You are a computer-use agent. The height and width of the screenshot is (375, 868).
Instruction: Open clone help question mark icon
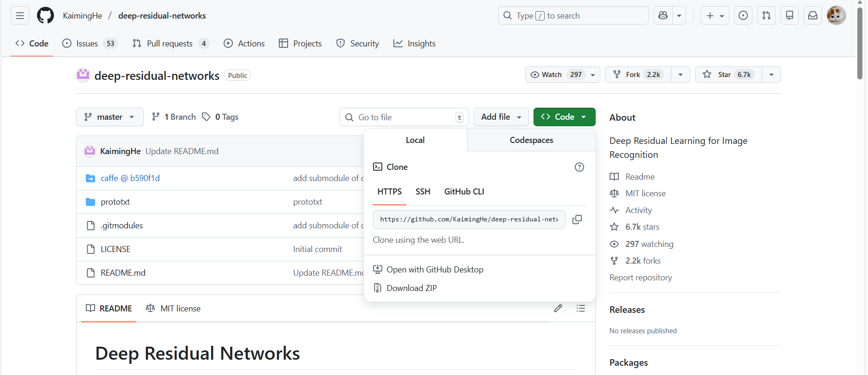point(579,167)
